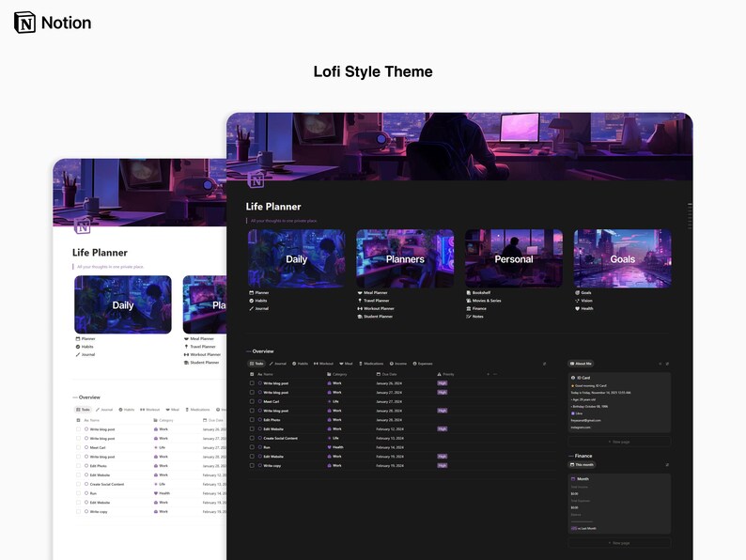
Task: Open Notes page under Personal
Action: pyautogui.click(x=474, y=317)
